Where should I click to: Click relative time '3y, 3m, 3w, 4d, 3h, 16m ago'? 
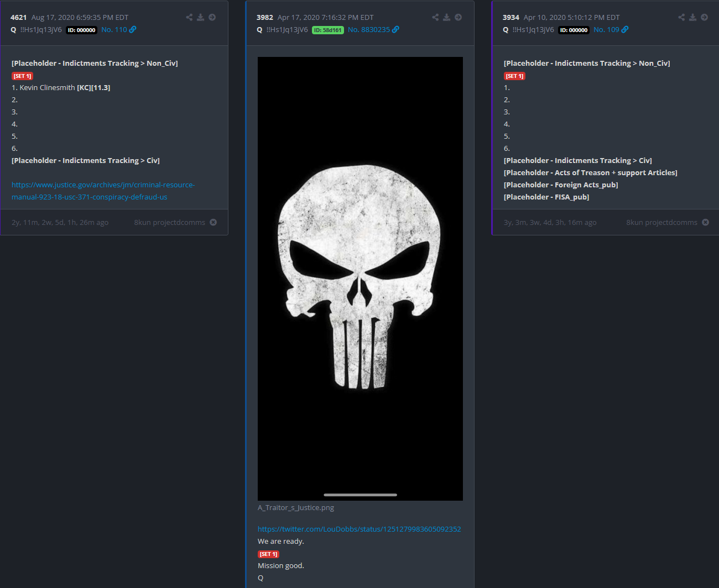tap(550, 222)
